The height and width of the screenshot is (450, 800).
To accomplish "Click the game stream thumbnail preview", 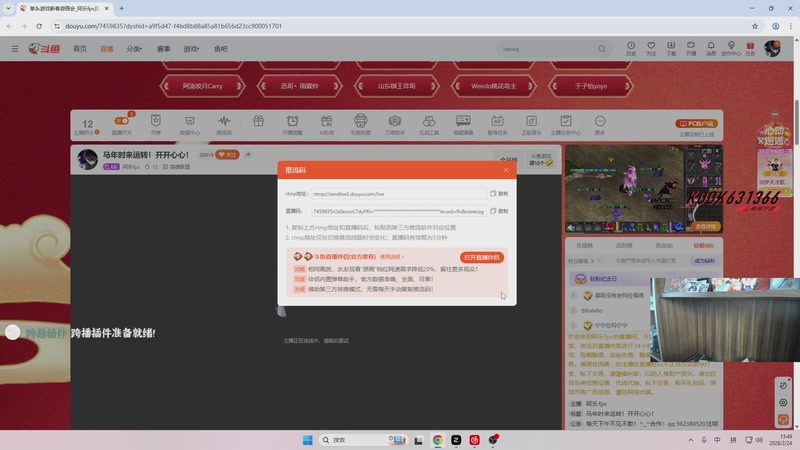I will [x=644, y=189].
